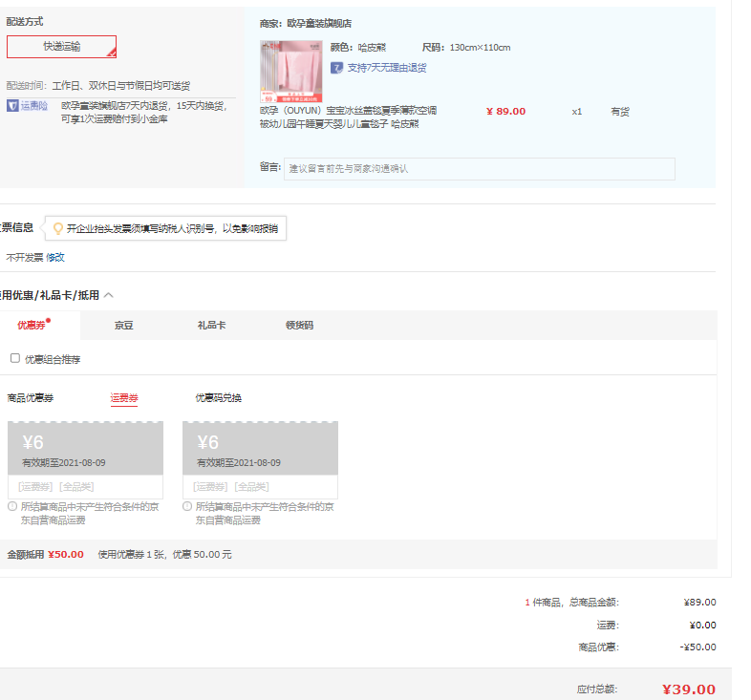Select the 运费券 sub-tab
The image size is (751, 700).
[x=124, y=398]
